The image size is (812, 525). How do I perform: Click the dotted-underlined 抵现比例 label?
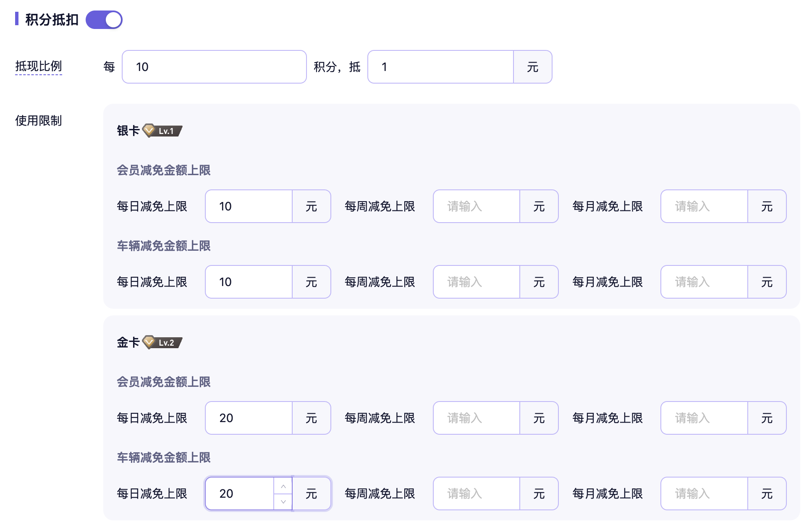click(x=39, y=66)
